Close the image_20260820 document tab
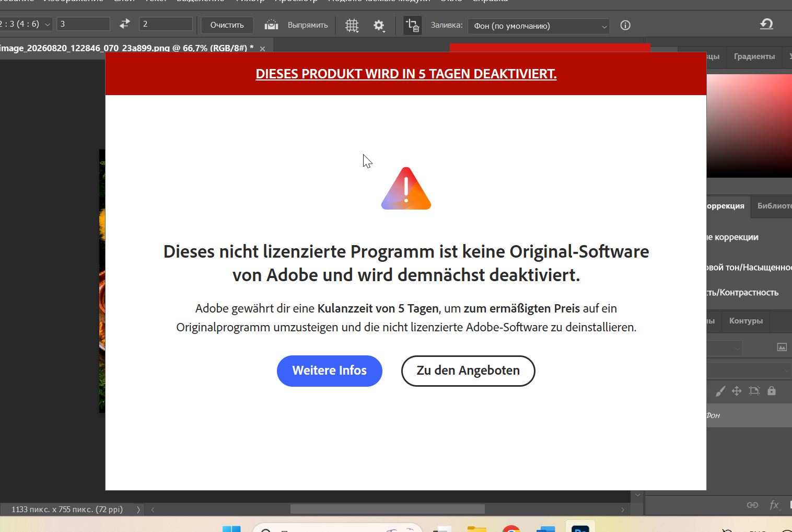 (x=262, y=49)
